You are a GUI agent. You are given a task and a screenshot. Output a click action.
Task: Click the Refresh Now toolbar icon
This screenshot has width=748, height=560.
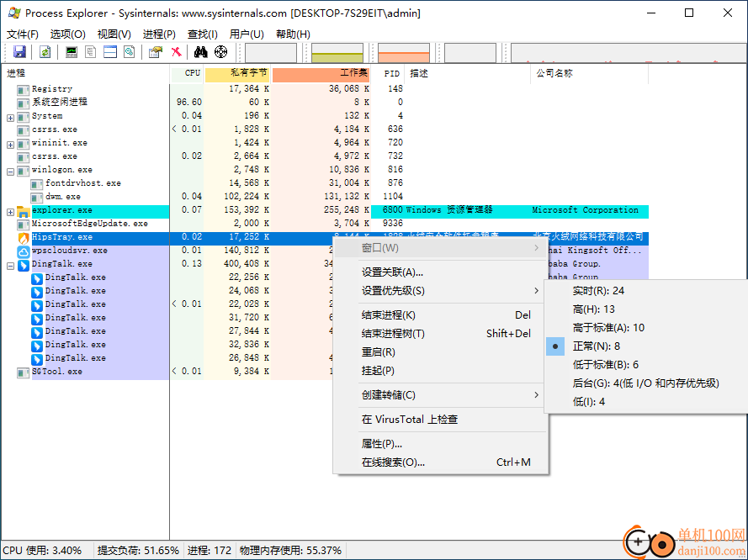[45, 51]
